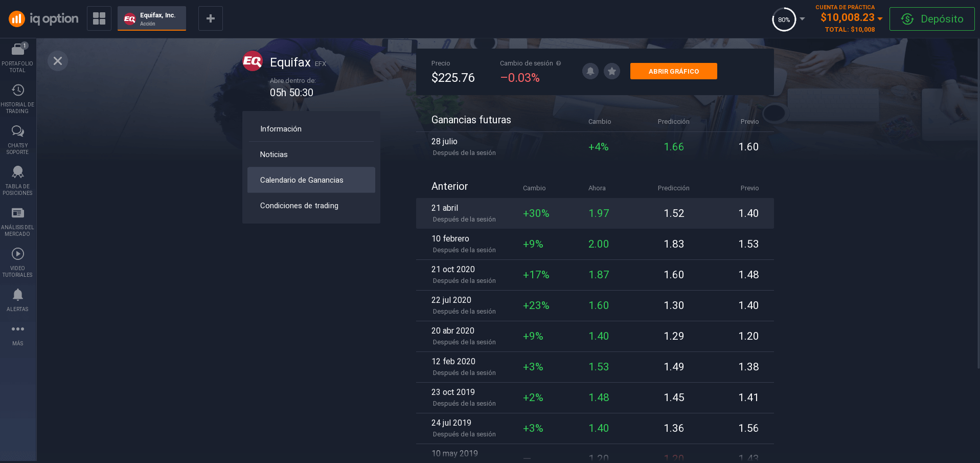Click TOTAL: $10,008 text
Screen dimensions: 980x463
(x=850, y=30)
